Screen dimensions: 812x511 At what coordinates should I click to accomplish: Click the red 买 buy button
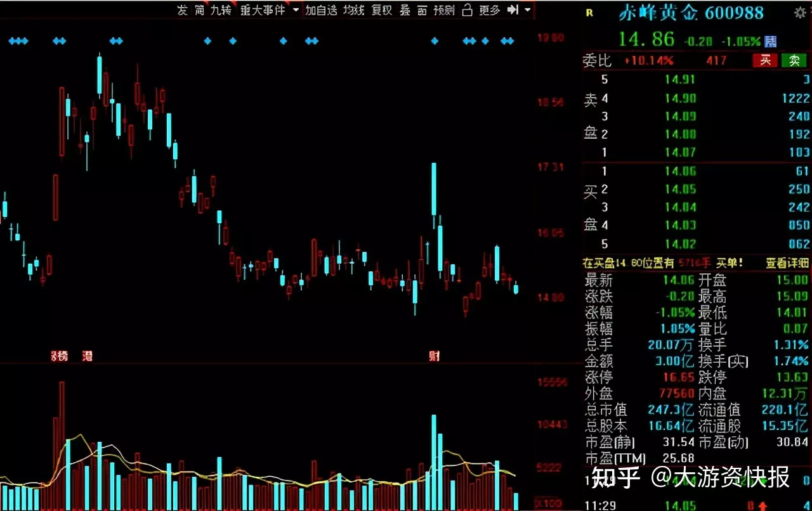pyautogui.click(x=765, y=60)
